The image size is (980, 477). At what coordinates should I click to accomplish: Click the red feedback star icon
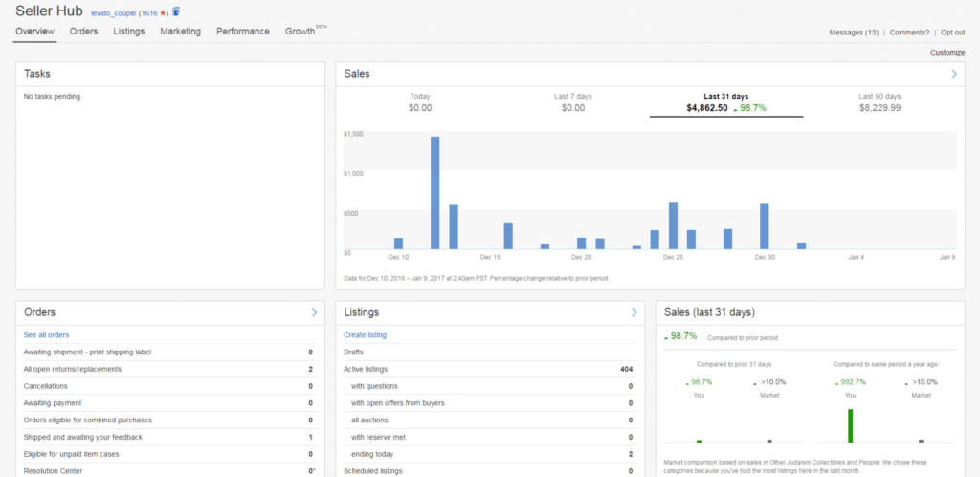163,13
